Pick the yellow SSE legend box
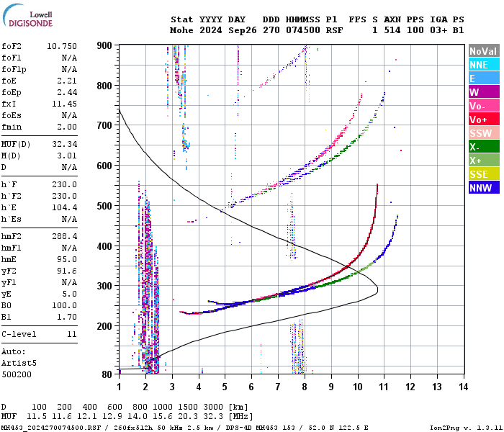Image resolution: width=504 pixels, height=432 pixels. pyautogui.click(x=482, y=174)
